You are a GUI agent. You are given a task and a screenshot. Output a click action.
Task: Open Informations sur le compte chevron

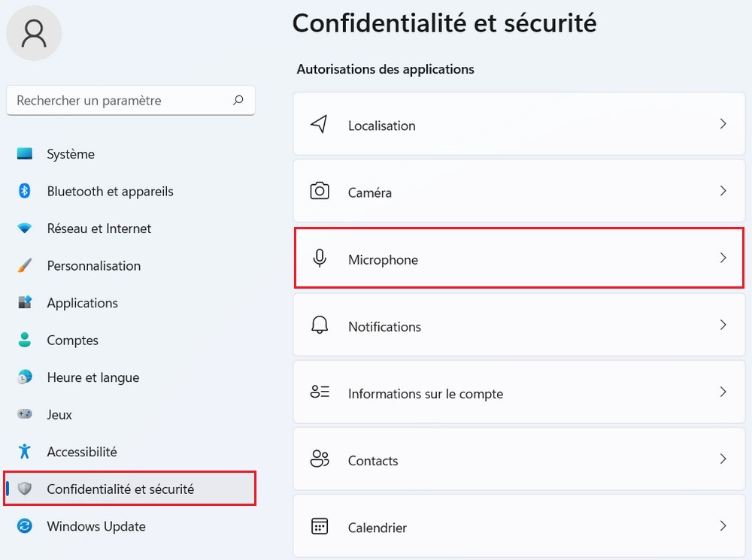[723, 392]
